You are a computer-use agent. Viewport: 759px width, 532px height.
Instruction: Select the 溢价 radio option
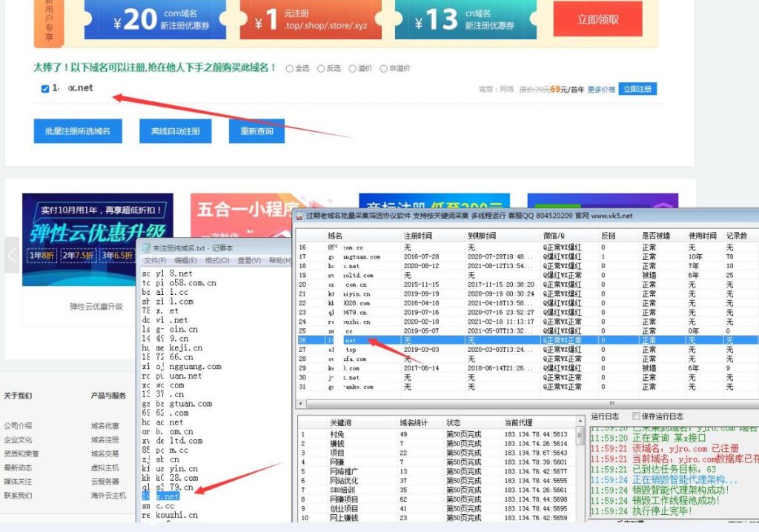(x=352, y=69)
